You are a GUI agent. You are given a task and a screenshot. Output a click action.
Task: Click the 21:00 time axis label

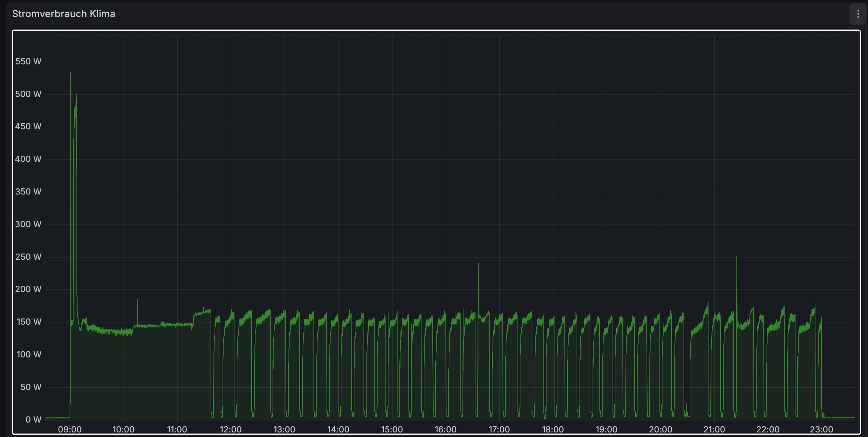pyautogui.click(x=714, y=429)
